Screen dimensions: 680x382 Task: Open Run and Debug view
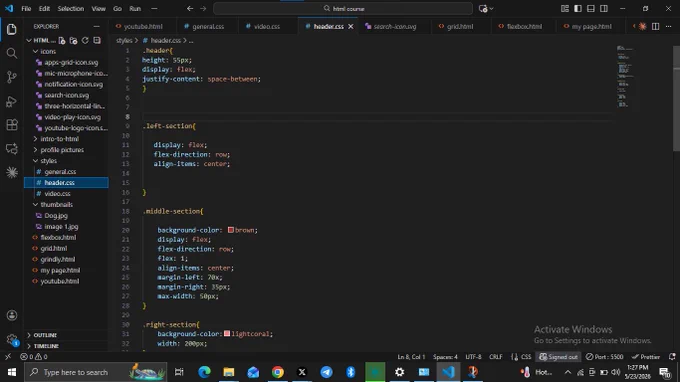click(x=12, y=101)
